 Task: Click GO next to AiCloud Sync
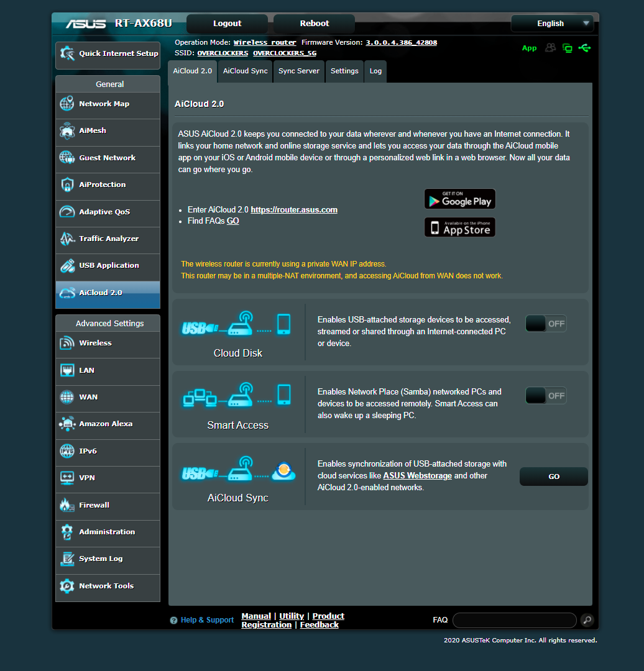click(553, 477)
